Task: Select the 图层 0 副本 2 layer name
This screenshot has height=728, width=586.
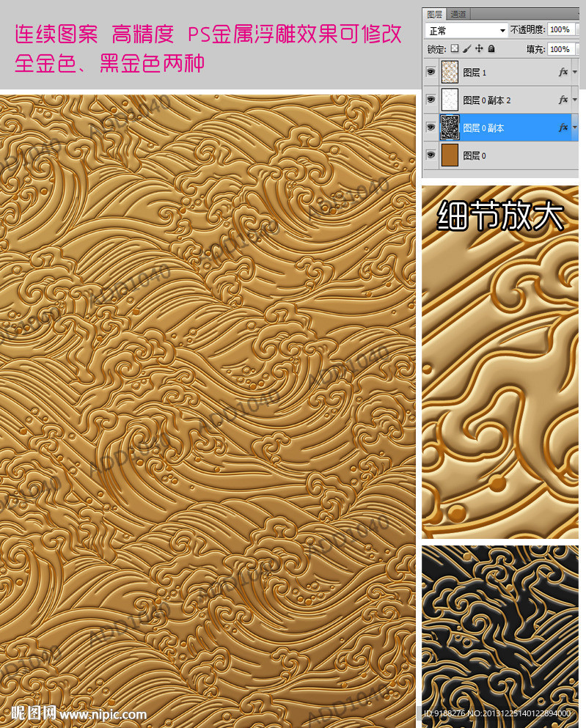Action: pyautogui.click(x=487, y=100)
